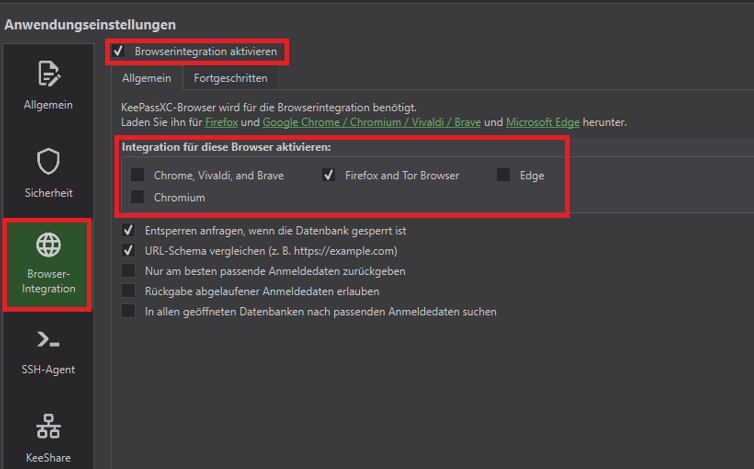The height and width of the screenshot is (469, 754).
Task: Open the Firefox download link
Action: pos(221,122)
